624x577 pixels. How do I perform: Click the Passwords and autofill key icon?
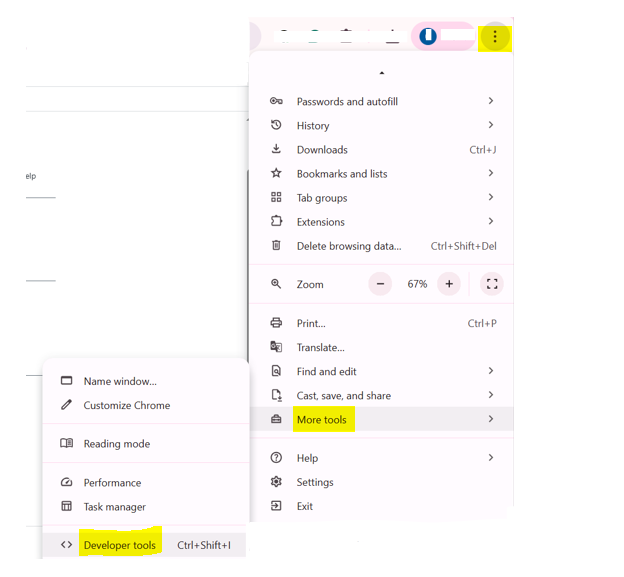(x=276, y=101)
